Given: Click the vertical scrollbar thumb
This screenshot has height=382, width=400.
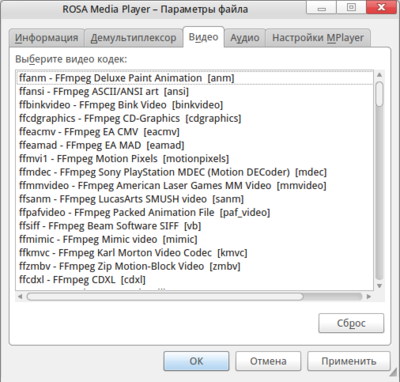Looking at the screenshot, I should tap(379, 94).
